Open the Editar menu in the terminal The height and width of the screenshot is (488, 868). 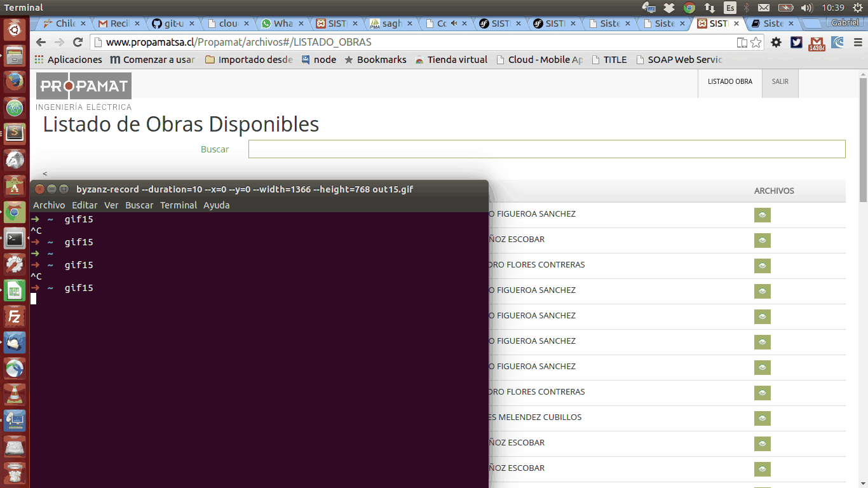[x=85, y=205]
